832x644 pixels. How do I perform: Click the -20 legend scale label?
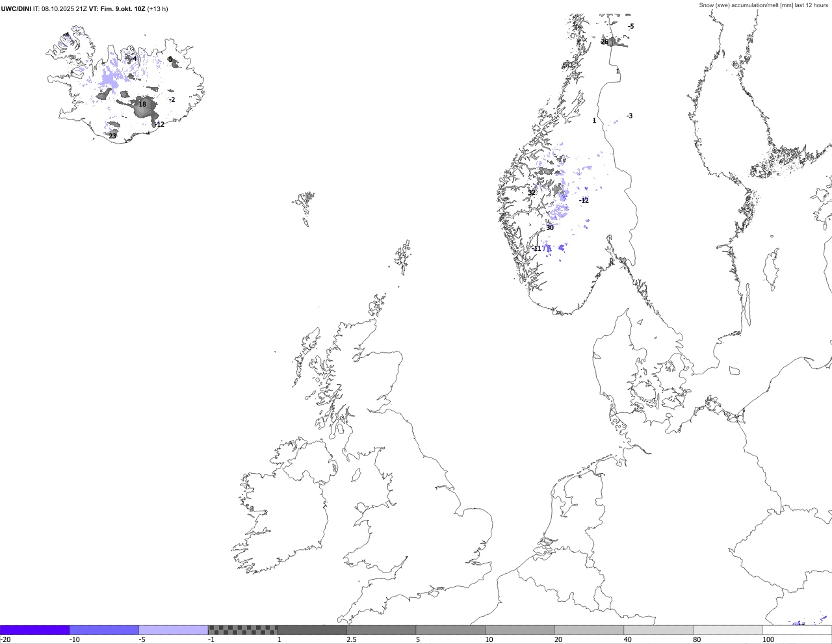point(5,639)
